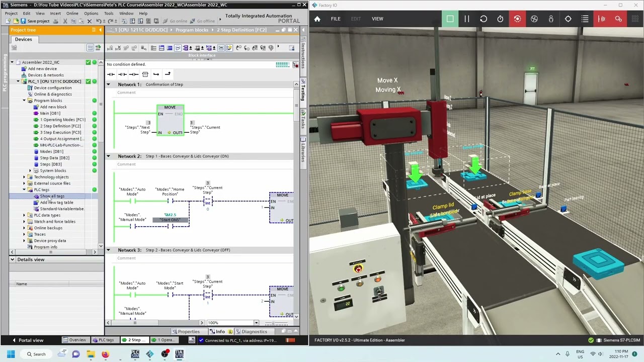Click the Undo arrow in TIA toolbar
The width and height of the screenshot is (644, 362).
click(98, 21)
